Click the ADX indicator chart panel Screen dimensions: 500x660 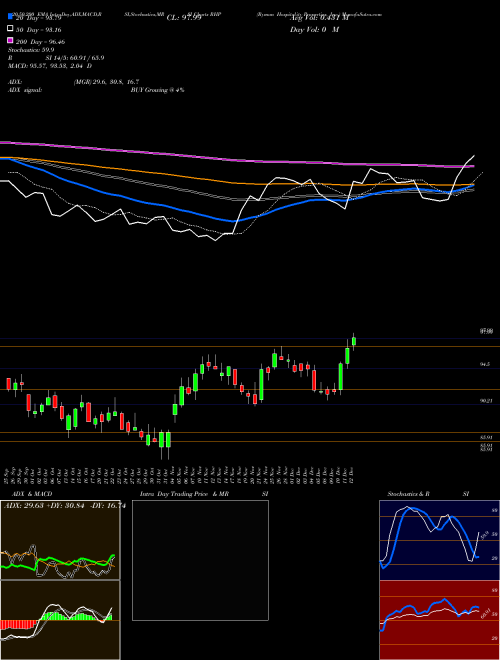pyautogui.click(x=60, y=540)
